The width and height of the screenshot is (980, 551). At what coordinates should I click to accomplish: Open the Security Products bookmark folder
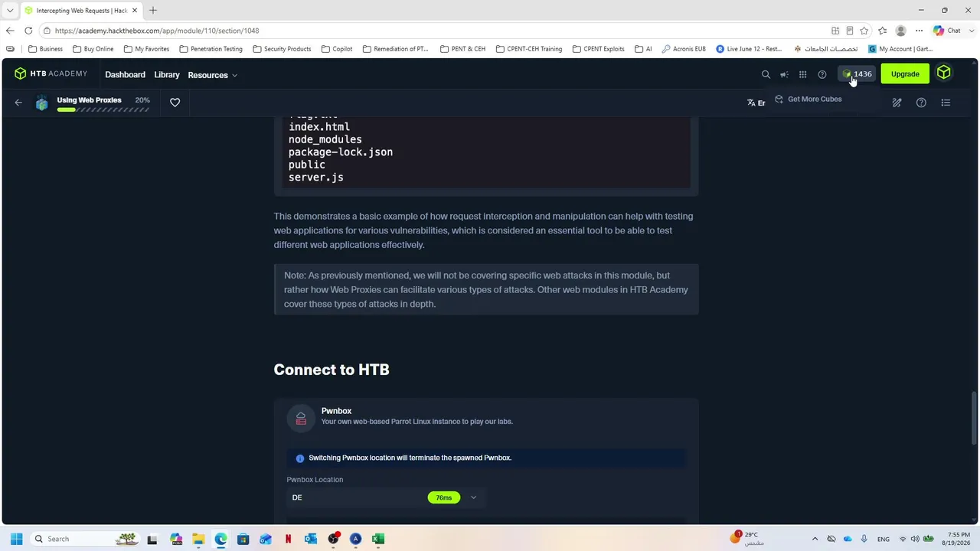pos(282,49)
